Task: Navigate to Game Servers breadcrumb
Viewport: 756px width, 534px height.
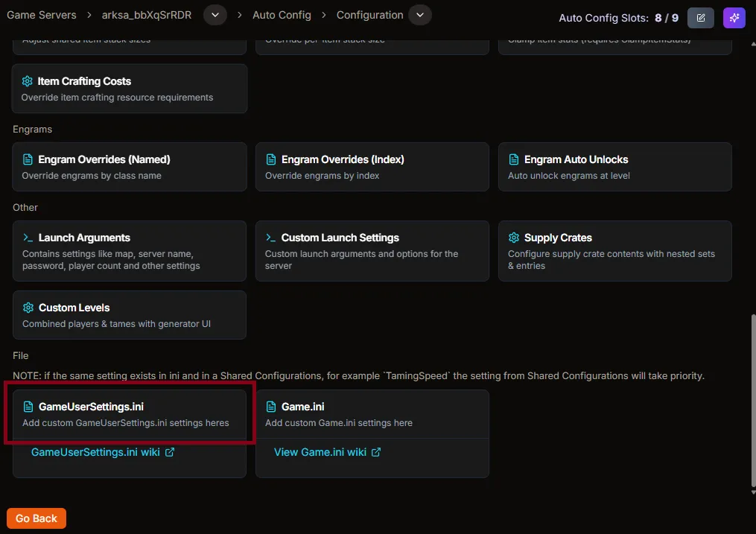Action: coord(40,14)
